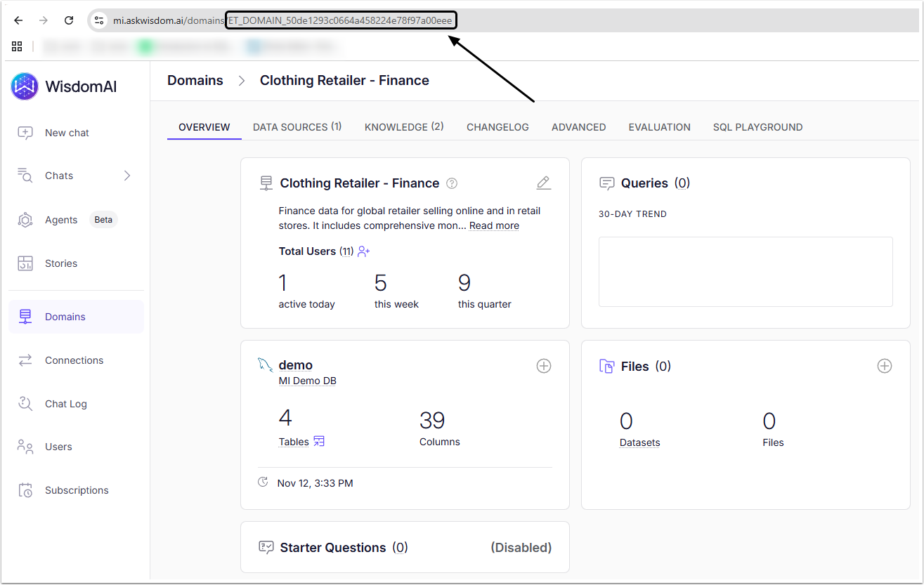
Task: Switch to the DATA SOURCES tab
Action: [297, 127]
